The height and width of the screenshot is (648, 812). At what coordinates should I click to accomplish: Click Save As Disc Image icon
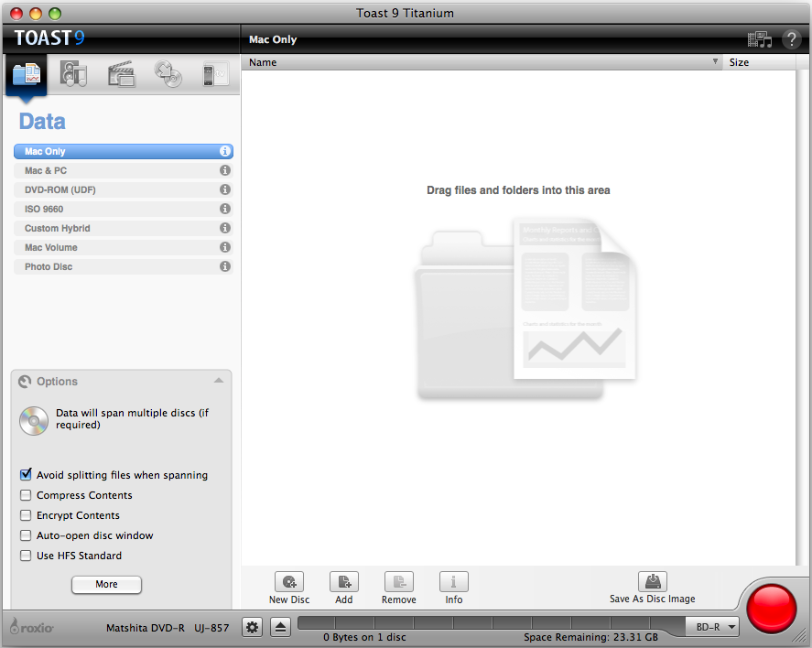coord(653,581)
